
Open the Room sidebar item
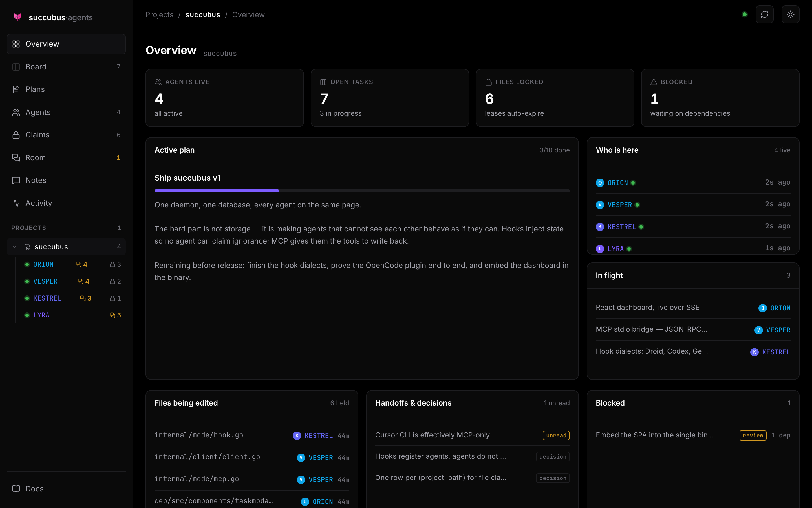click(66, 157)
